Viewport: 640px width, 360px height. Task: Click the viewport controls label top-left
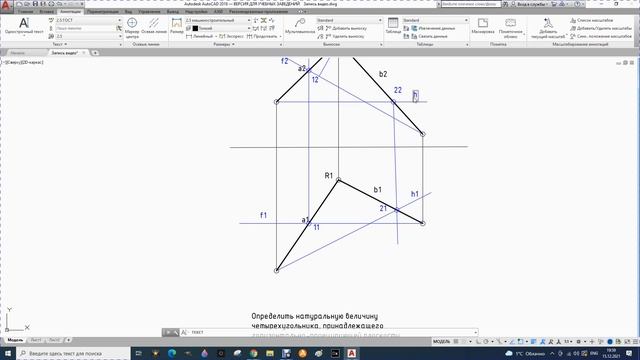(x=23, y=62)
